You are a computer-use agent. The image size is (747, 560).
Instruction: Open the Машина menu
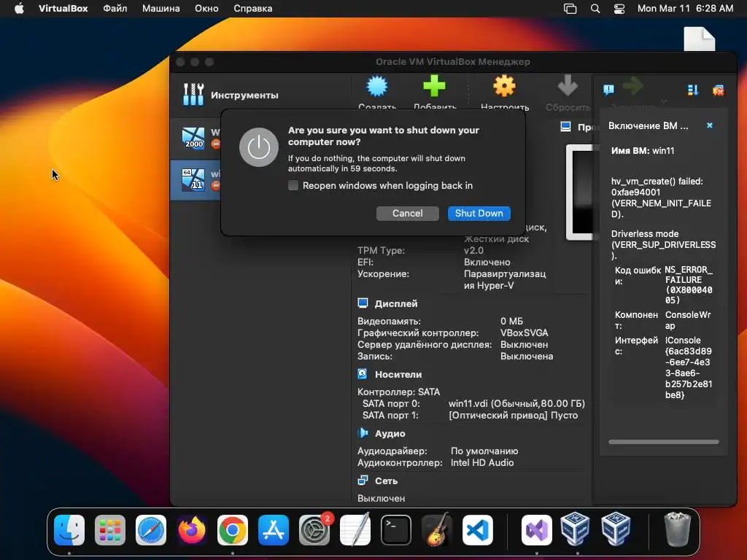tap(161, 9)
